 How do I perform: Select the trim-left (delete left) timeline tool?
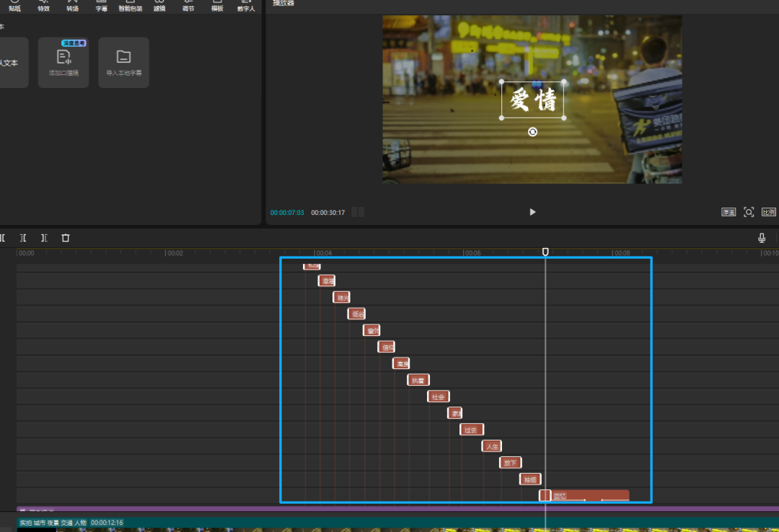[23, 238]
